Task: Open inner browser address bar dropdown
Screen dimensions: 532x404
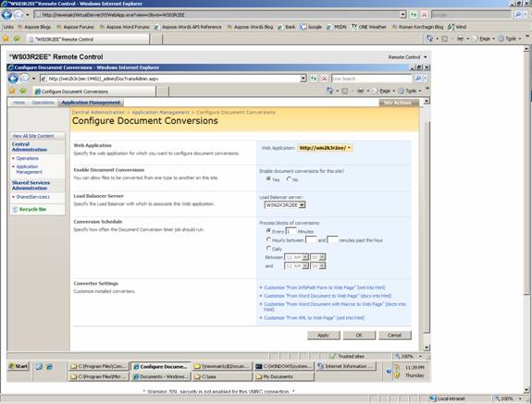Action: click(303, 79)
